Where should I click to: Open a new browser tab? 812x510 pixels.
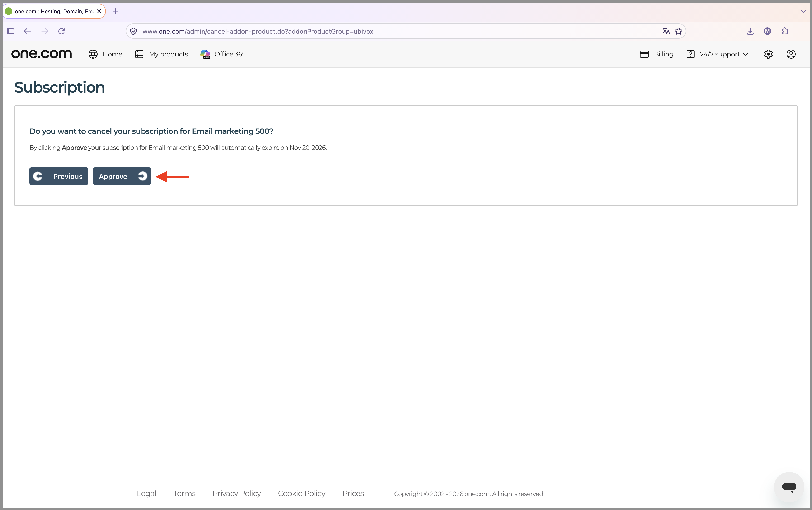[115, 11]
